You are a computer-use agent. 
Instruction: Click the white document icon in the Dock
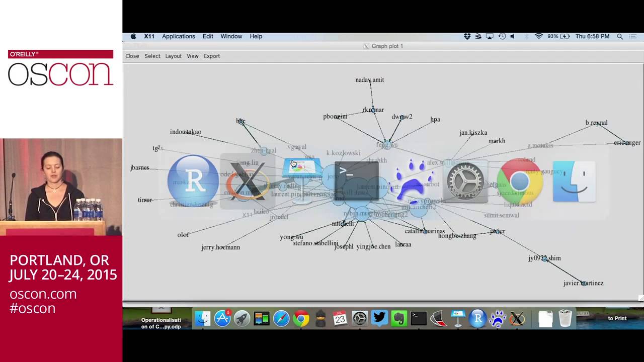(545, 318)
